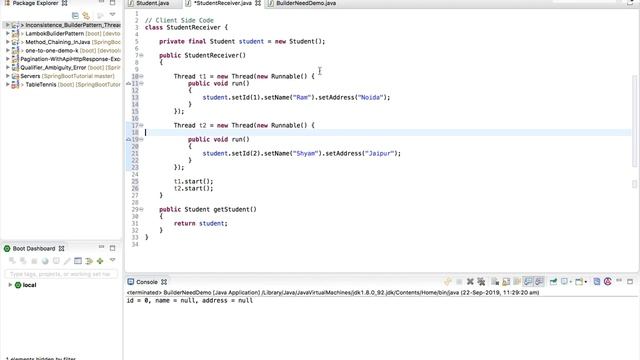The image size is (640, 360).
Task: Expand Inconsistence_BuilderPattern project
Action: pos(7,25)
